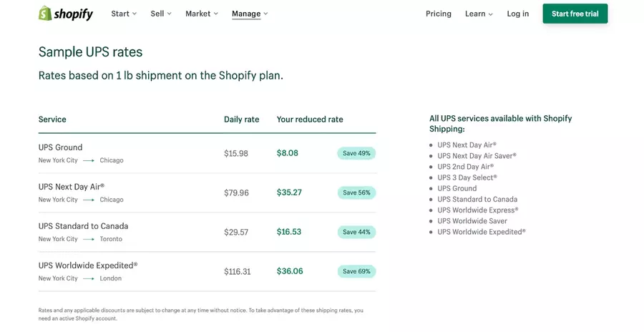Image resolution: width=644 pixels, height=332 pixels.
Task: Select the $35.27 reduced rate
Action: click(x=289, y=192)
